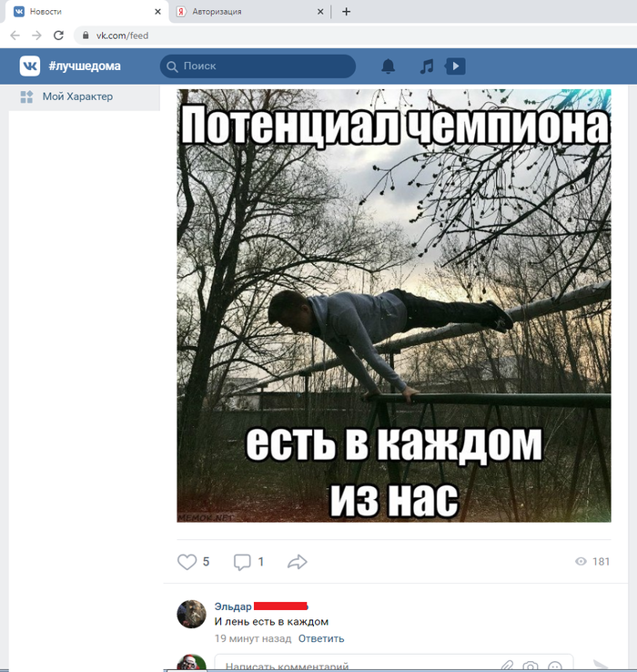The width and height of the screenshot is (637, 672).
Task: Focus the Поиск search field
Action: coord(258,66)
